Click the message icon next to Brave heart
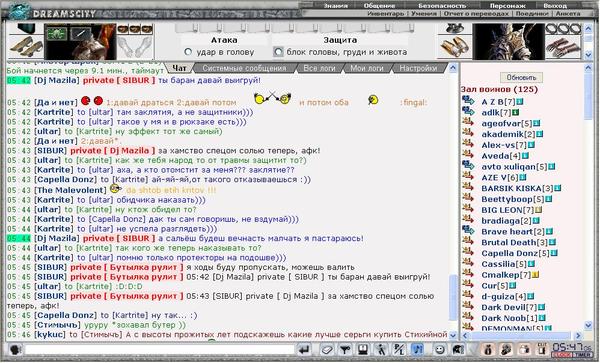This screenshot has height=363, width=600. point(468,230)
